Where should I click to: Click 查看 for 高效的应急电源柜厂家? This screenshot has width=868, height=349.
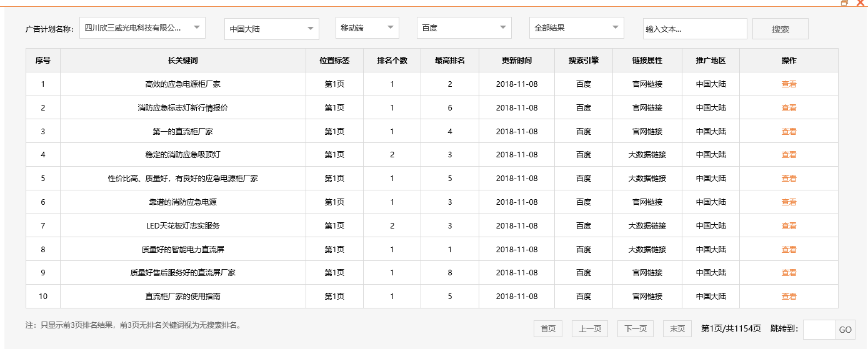pyautogui.click(x=789, y=84)
